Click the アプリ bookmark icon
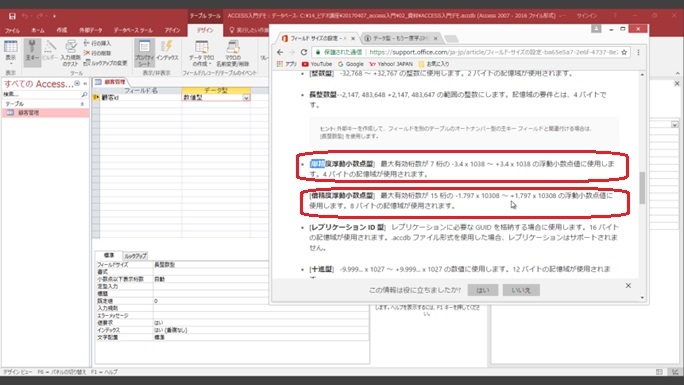This screenshot has width=684, height=385. 287,64
